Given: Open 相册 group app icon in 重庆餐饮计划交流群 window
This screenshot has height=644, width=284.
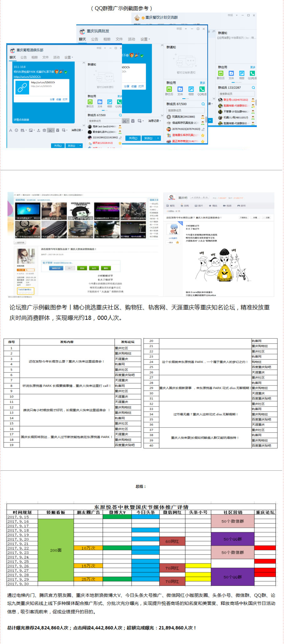Looking at the screenshot, I should pos(242,73).
